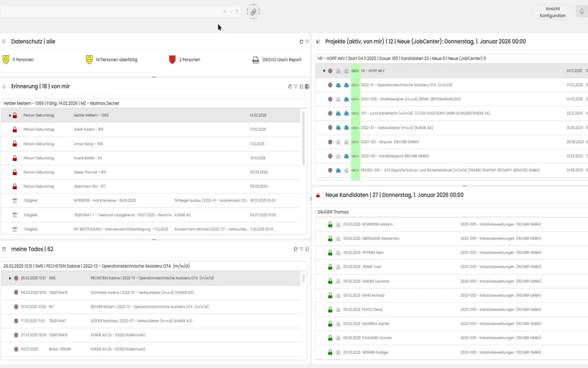Filter the meine Todos list
The height and width of the screenshot is (368, 588).
pyautogui.click(x=301, y=249)
